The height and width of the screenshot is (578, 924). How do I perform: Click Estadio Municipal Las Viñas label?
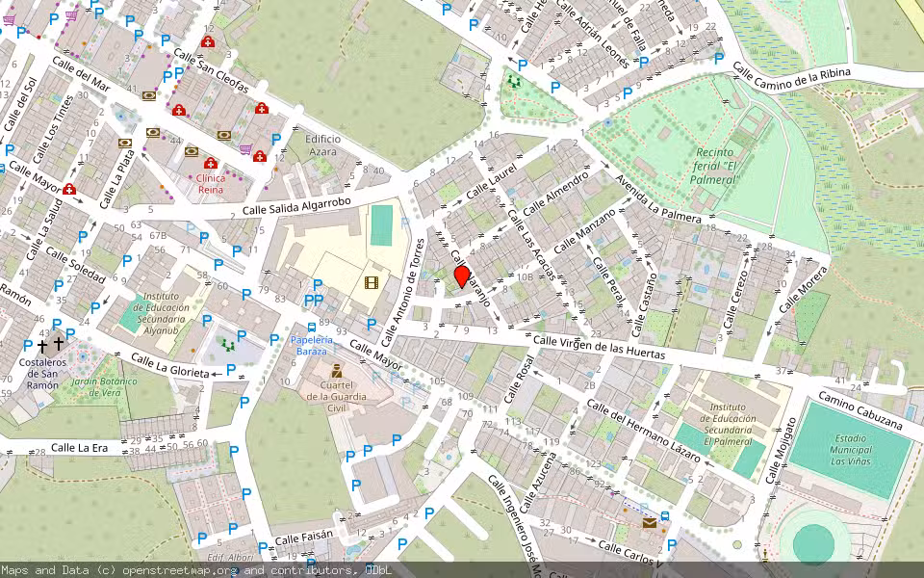coord(850,450)
